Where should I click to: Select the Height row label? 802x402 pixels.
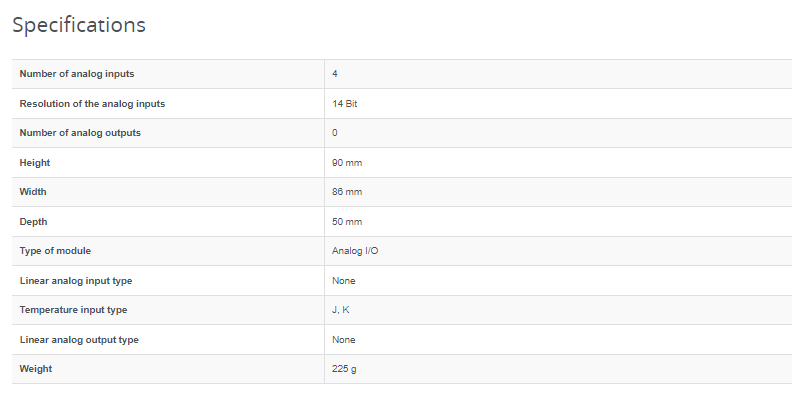pos(35,163)
